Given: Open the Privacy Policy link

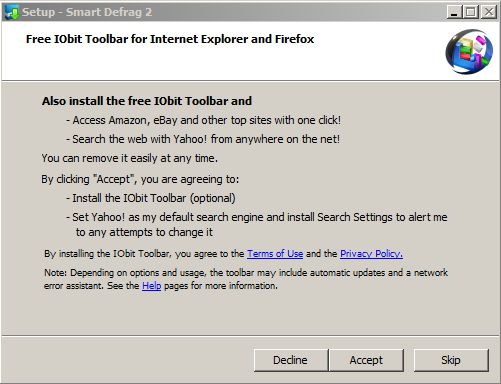Looking at the screenshot, I should (371, 254).
